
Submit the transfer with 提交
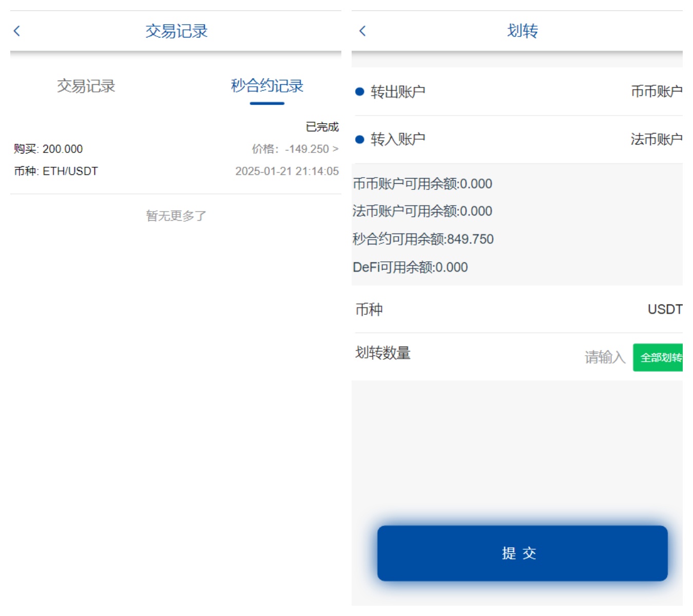click(x=522, y=553)
